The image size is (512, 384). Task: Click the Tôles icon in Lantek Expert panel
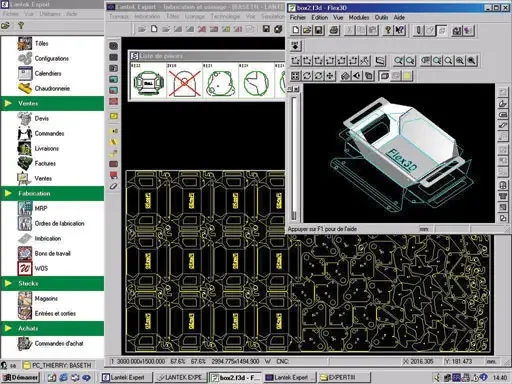click(25, 43)
